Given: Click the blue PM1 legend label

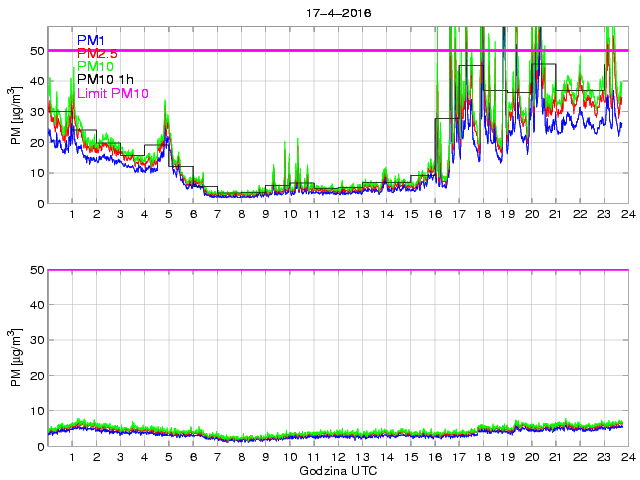Looking at the screenshot, I should pos(89,40).
